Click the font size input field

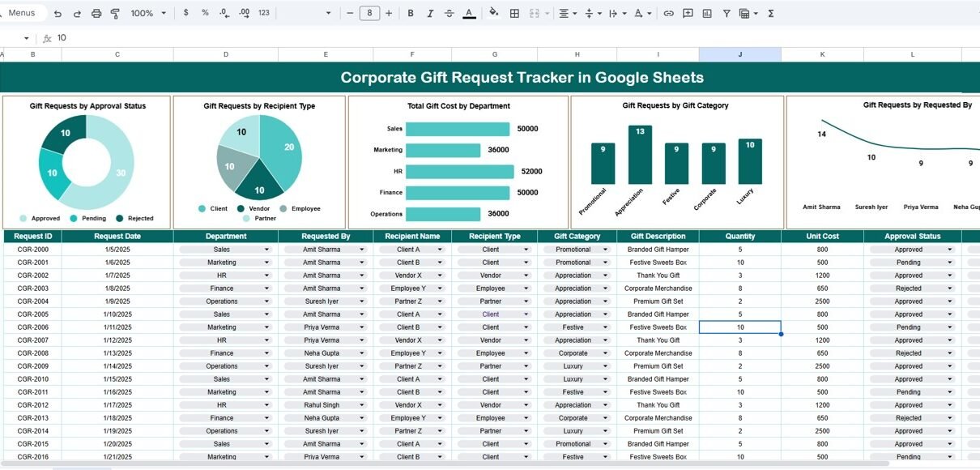[x=369, y=14]
